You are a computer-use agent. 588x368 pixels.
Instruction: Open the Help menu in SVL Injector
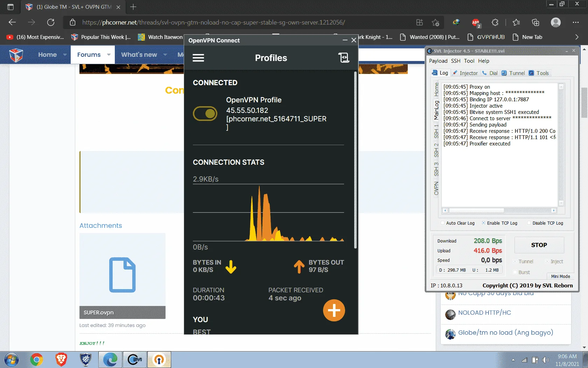pos(484,61)
